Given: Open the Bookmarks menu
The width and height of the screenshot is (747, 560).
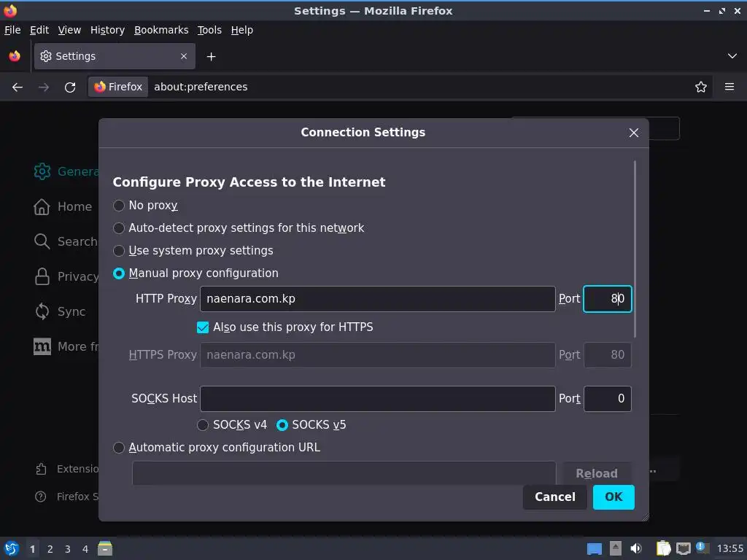Looking at the screenshot, I should [161, 30].
